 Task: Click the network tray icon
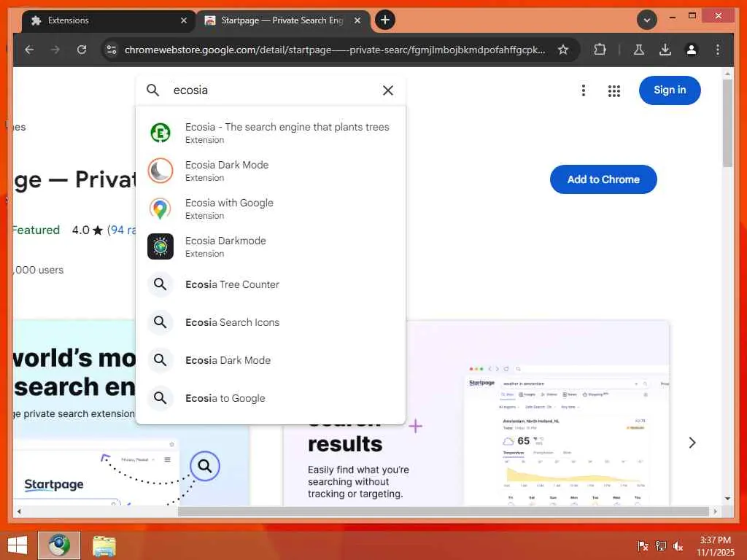[x=660, y=545]
